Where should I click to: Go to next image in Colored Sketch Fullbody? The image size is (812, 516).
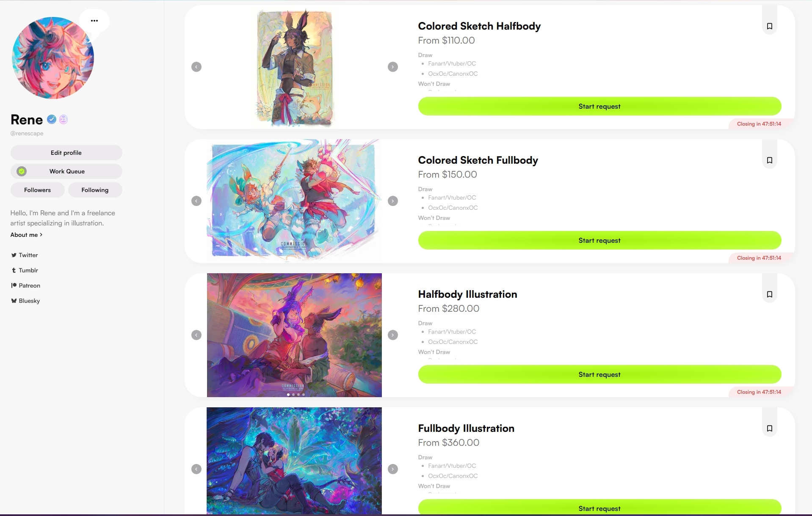393,201
